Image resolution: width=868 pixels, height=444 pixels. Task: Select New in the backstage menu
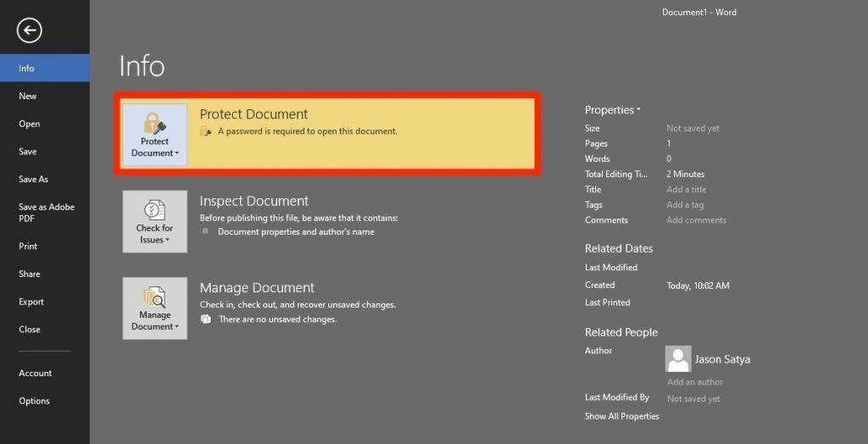click(x=45, y=96)
